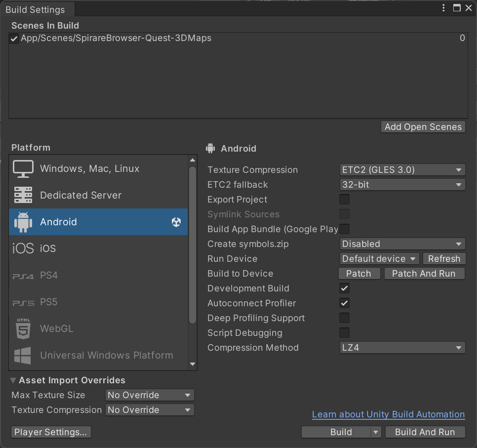
Task: Open the Texture Compression ETC2 (GLES 3.0) dropdown
Action: [402, 170]
